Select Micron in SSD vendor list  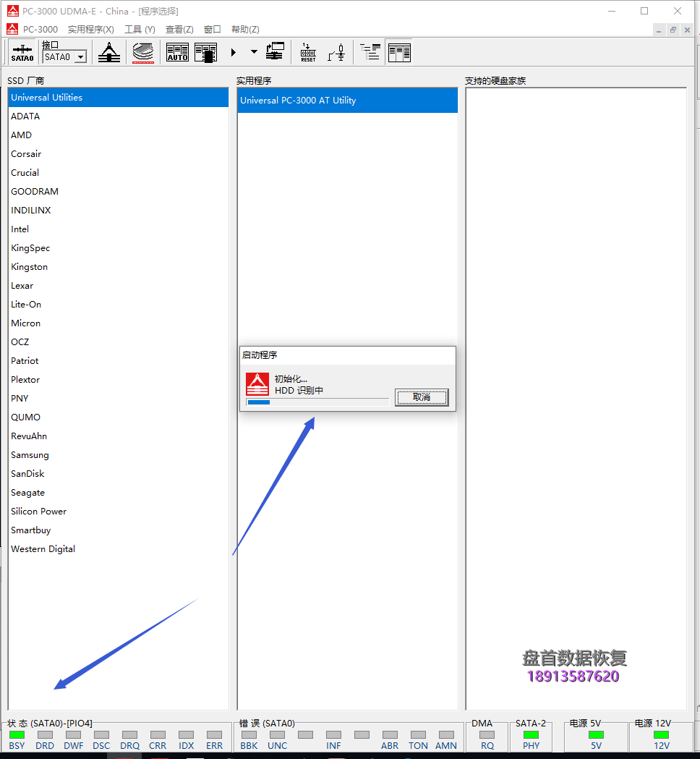118,323
